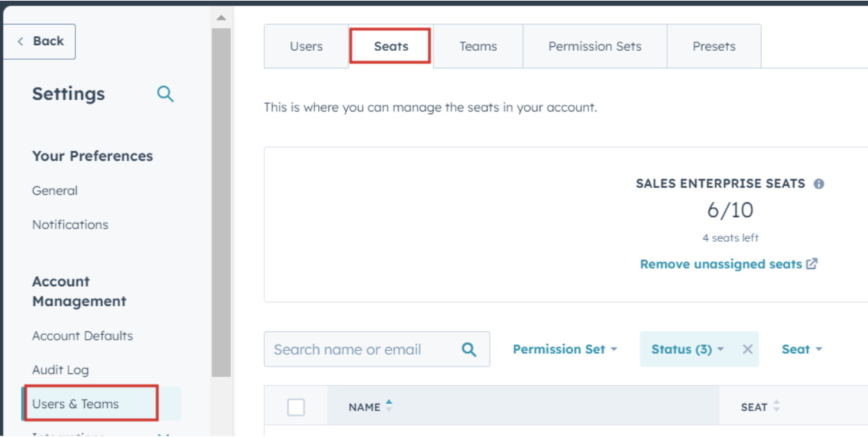Open the Remove unassigned seats link
The height and width of the screenshot is (437, 868).
[x=721, y=264]
